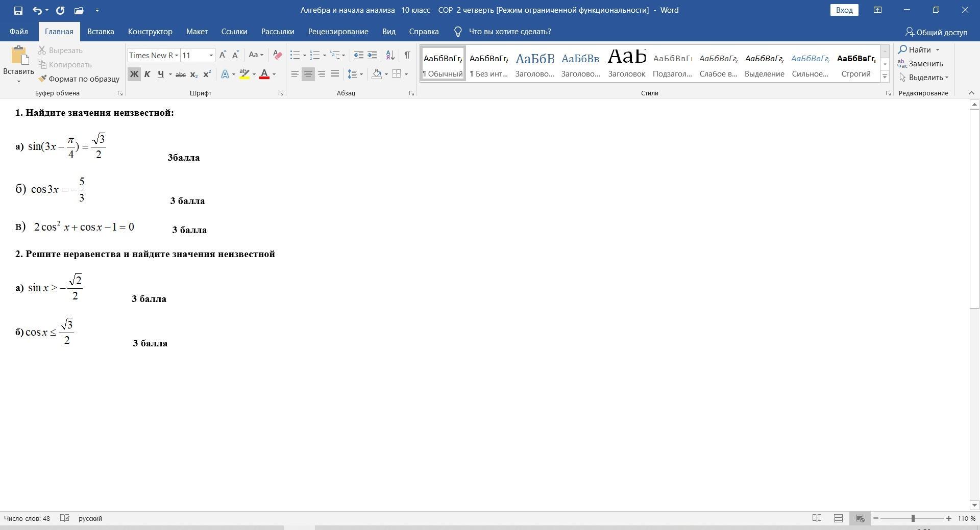Click the zoom slider handle
Screen dimensions: 980x530
click(913, 518)
